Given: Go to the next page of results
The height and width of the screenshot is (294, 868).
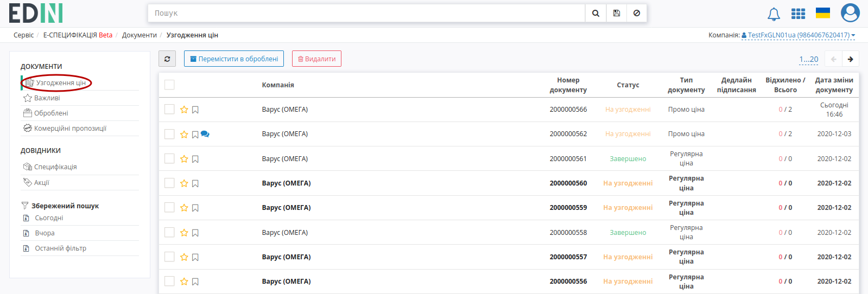Looking at the screenshot, I should coord(850,59).
